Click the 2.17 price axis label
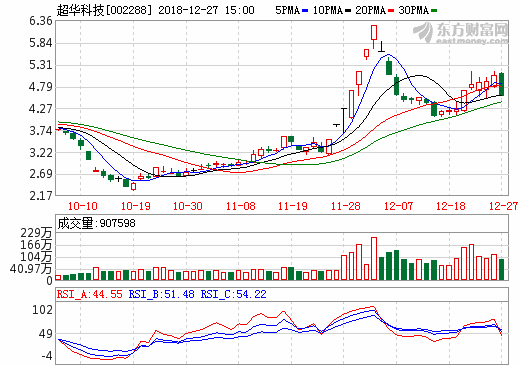This screenshot has height=365, width=520. pos(41,195)
